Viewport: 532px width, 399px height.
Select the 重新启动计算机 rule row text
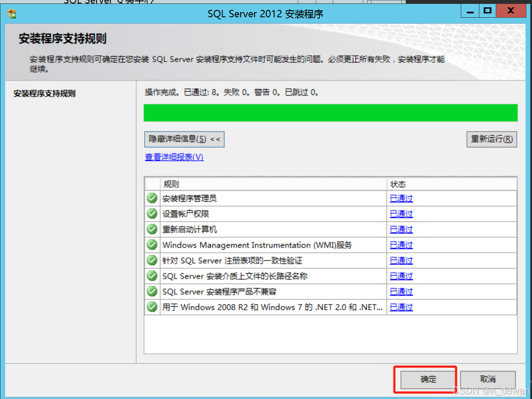tap(189, 230)
